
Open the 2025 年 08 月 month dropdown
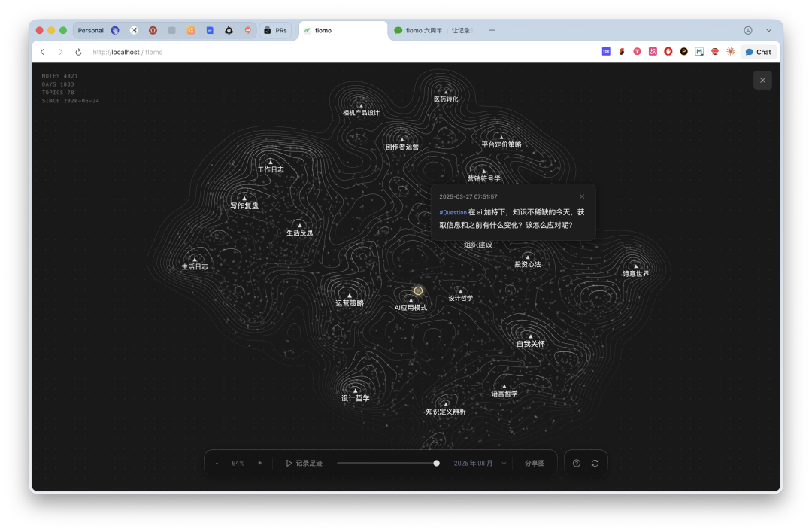(x=480, y=463)
